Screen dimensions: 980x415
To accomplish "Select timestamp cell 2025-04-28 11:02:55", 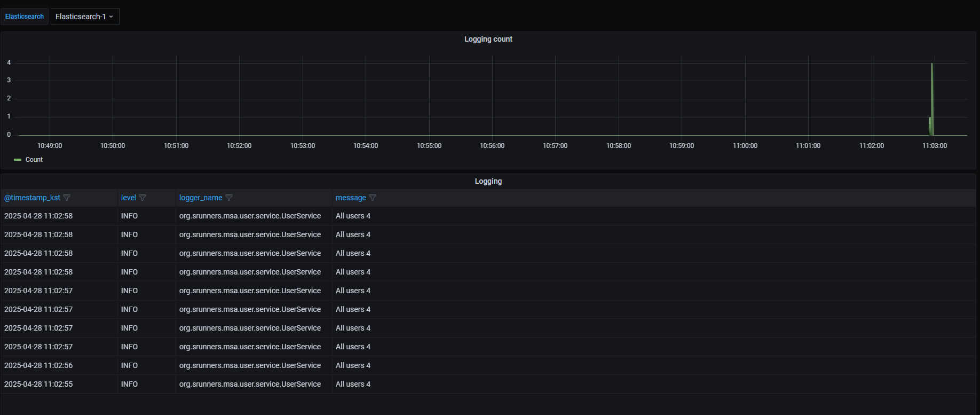I will [38, 384].
